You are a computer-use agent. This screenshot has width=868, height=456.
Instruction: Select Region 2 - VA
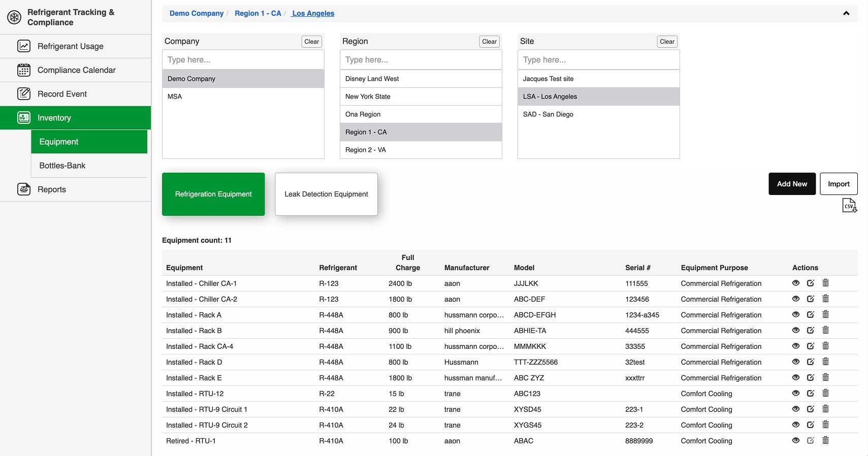tap(421, 150)
